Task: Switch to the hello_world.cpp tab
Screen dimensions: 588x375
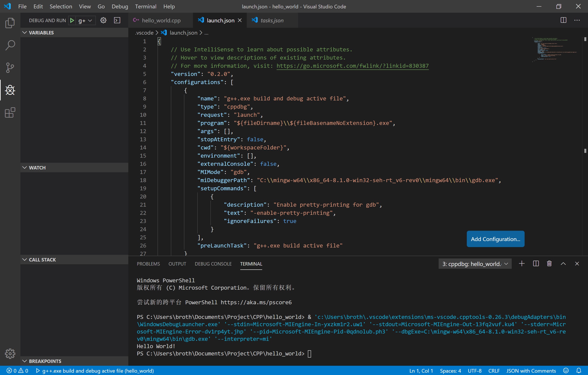Action: click(x=161, y=20)
